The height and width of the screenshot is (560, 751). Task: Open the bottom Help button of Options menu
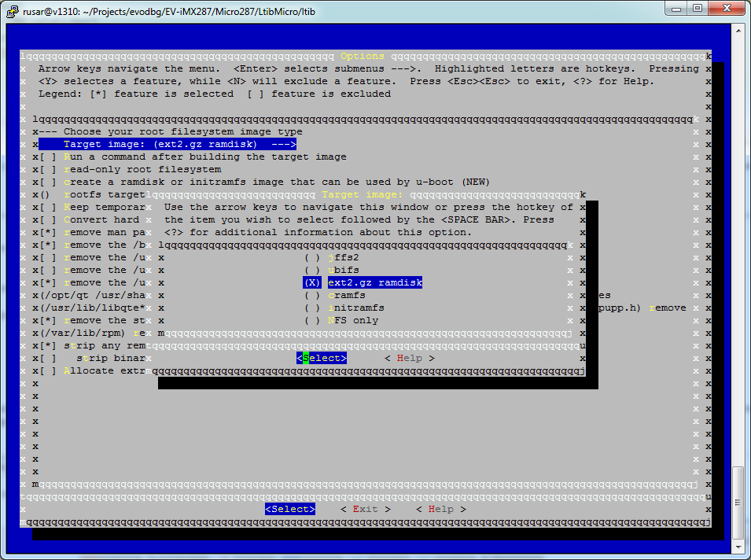coord(440,509)
